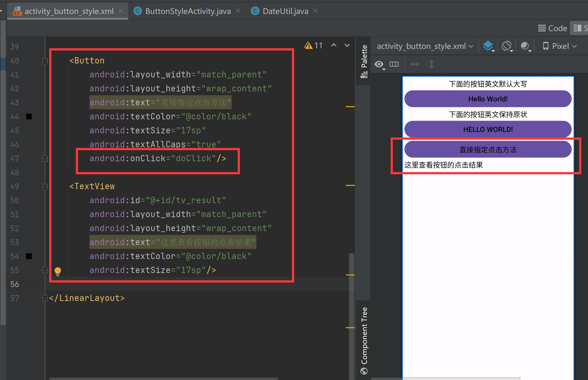Close the activity_button_style.xml tab
The height and width of the screenshot is (380, 588).
click(121, 11)
